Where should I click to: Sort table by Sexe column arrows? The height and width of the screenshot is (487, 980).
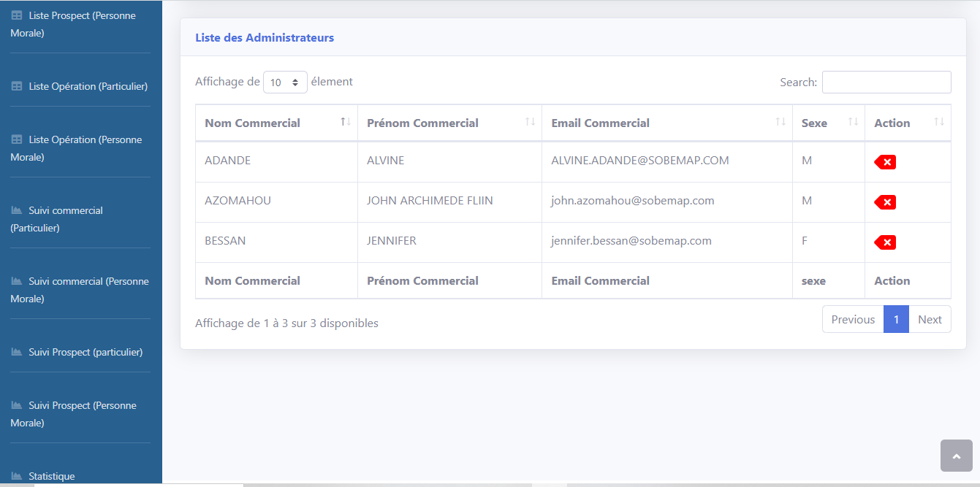[x=853, y=122]
